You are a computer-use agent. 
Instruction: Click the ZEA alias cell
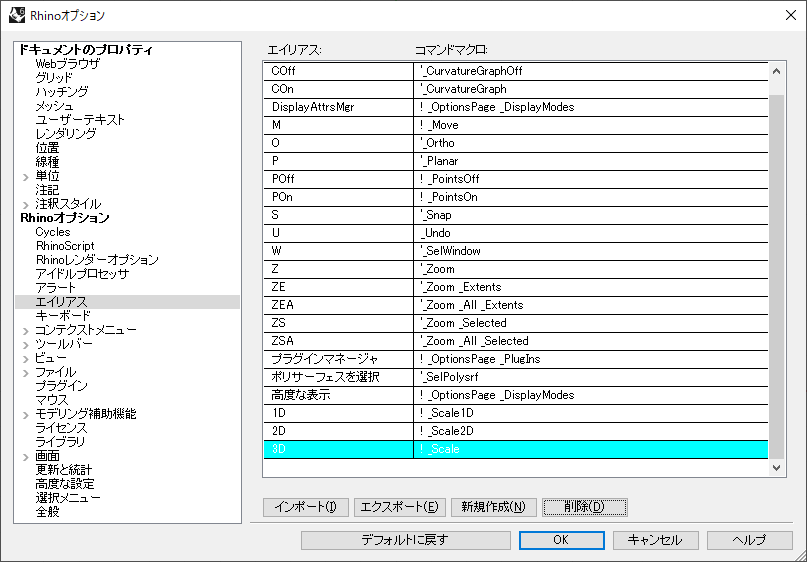(339, 305)
